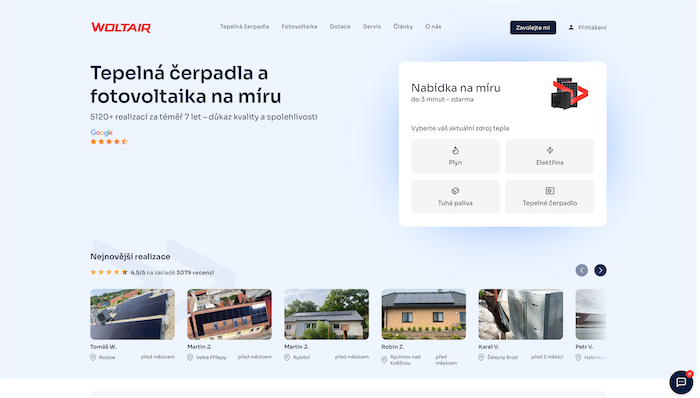Open Karel V. Železný Brod thumbnail
Image resolution: width=700 pixels, height=398 pixels.
521,314
